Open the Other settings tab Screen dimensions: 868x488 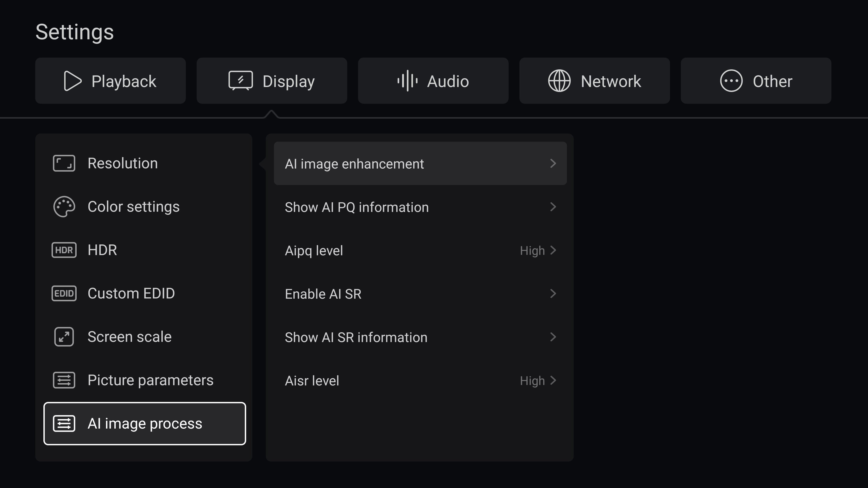756,81
